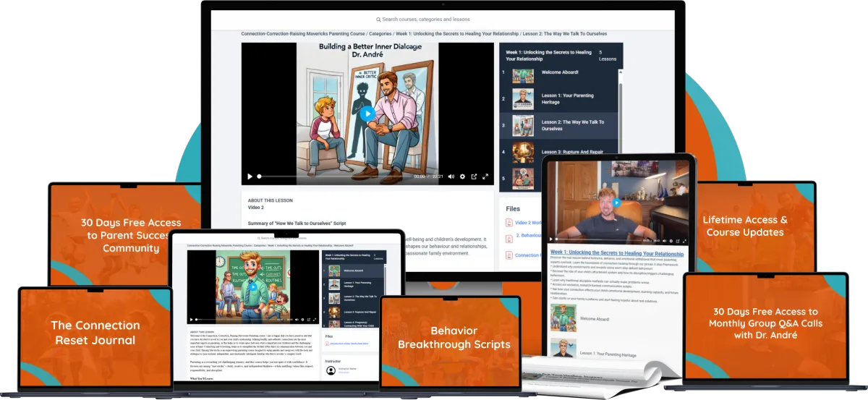
Task: Open monitor video settings gear
Action: point(462,176)
